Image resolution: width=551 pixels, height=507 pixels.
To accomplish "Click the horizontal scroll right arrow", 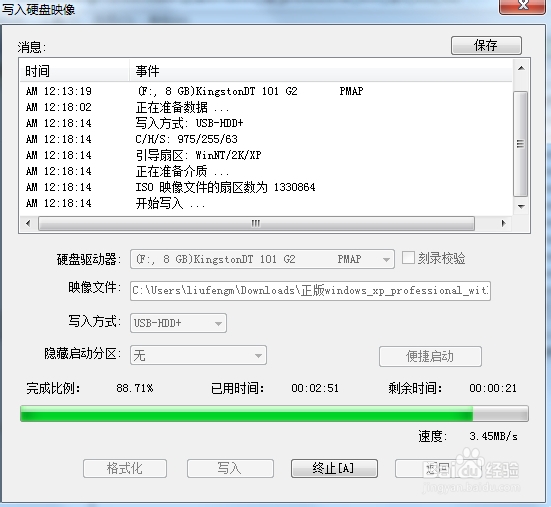I will 503,223.
